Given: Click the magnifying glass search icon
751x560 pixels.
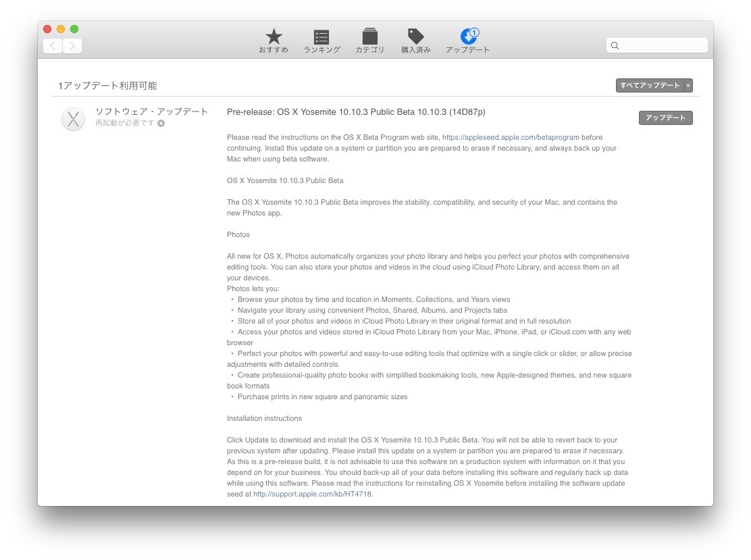Looking at the screenshot, I should (x=615, y=45).
